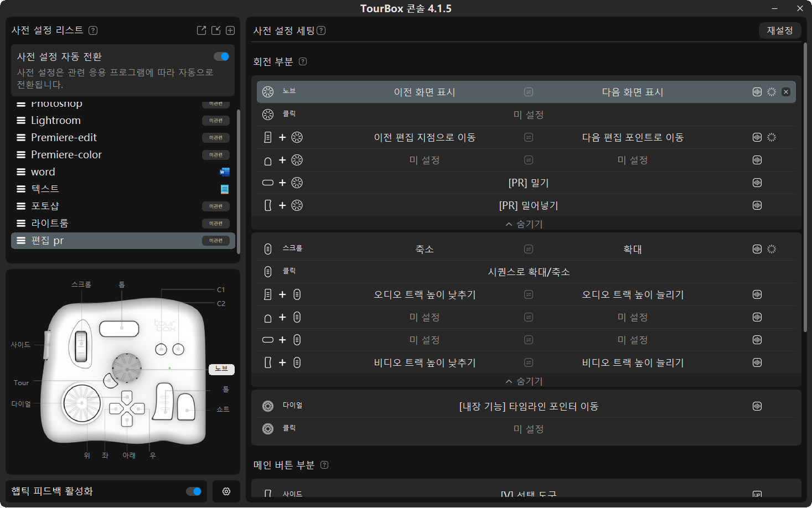Select the 편집 pr preset
The width and height of the screenshot is (812, 508).
tap(123, 241)
